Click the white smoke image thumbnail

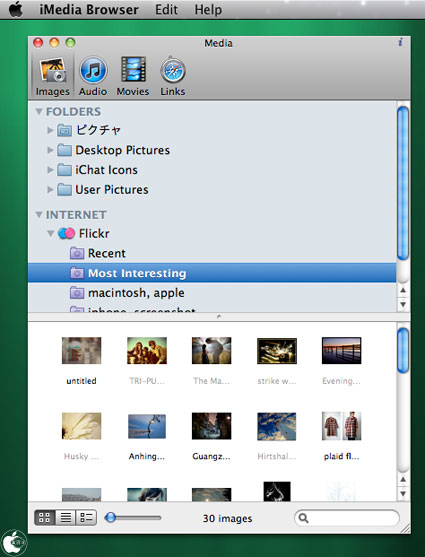coord(277,491)
